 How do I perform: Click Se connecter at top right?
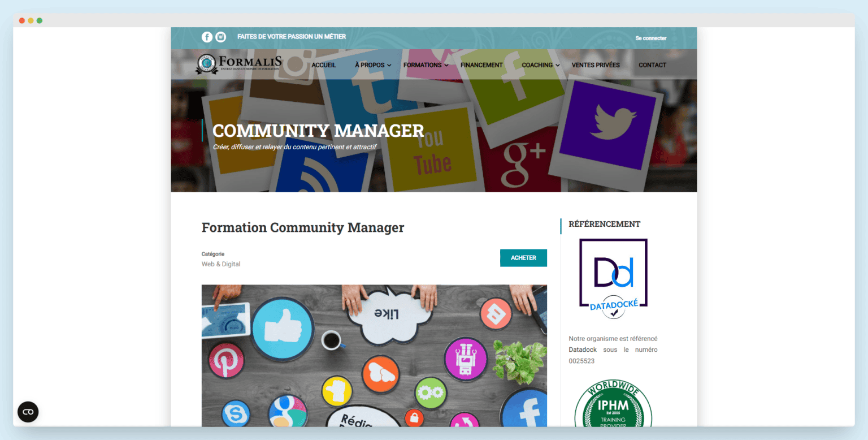coord(650,38)
